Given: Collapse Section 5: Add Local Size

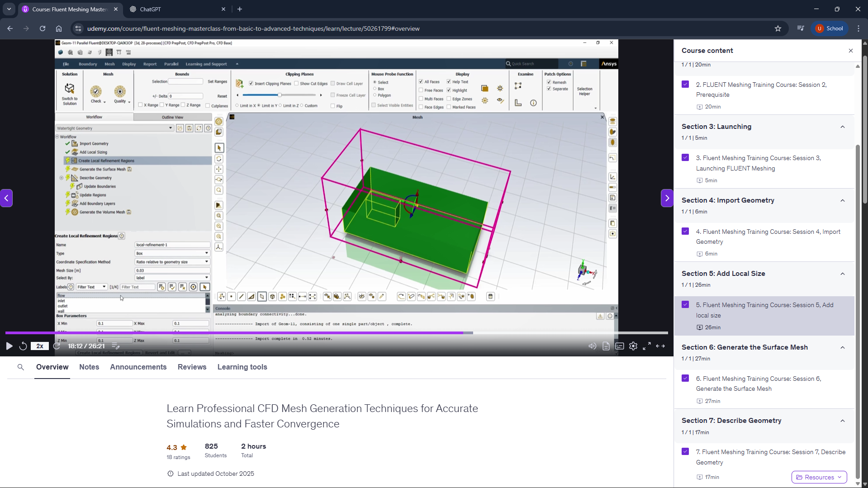Looking at the screenshot, I should (x=843, y=274).
